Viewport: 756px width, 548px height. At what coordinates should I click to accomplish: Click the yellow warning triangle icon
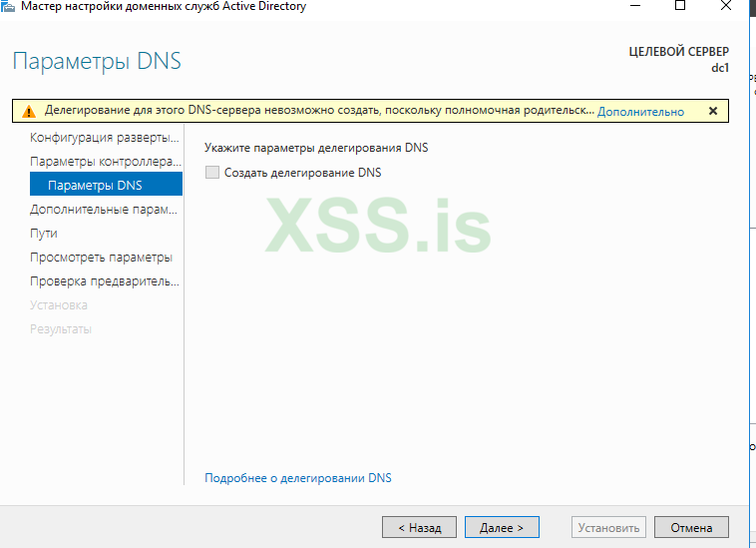(x=29, y=112)
